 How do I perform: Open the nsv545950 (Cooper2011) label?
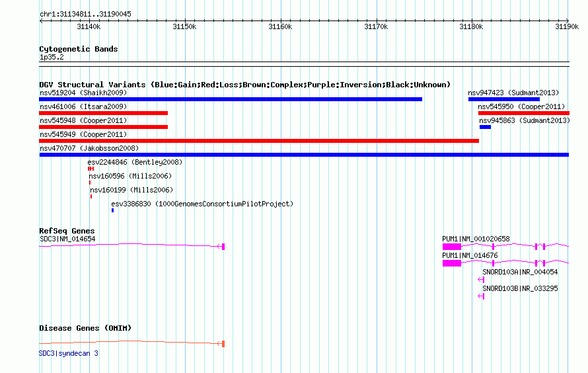521,106
